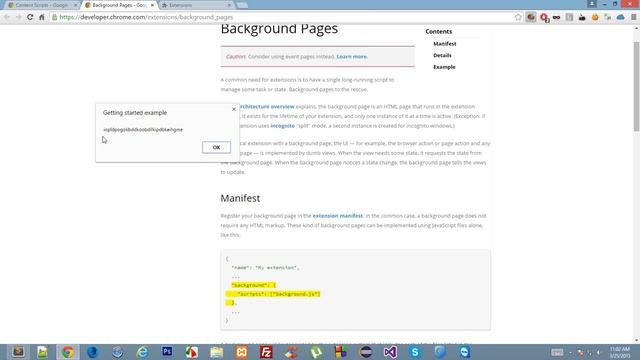
Task: Jump to Details in Contents sidebar
Action: point(442,55)
